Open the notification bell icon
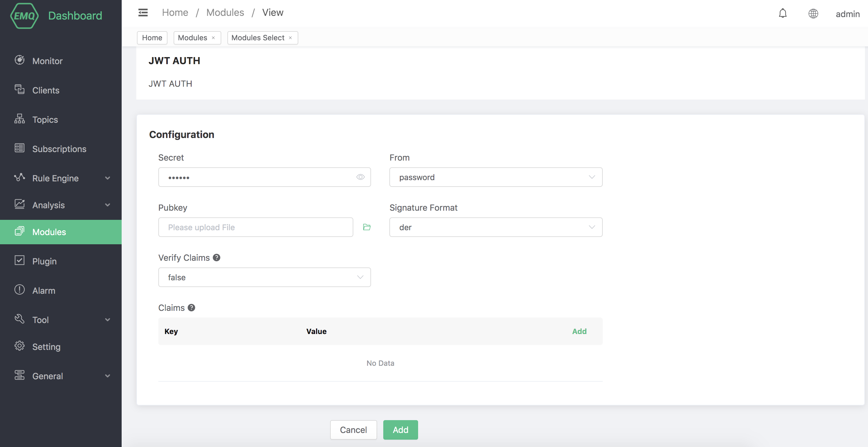This screenshot has height=447, width=868. click(782, 13)
